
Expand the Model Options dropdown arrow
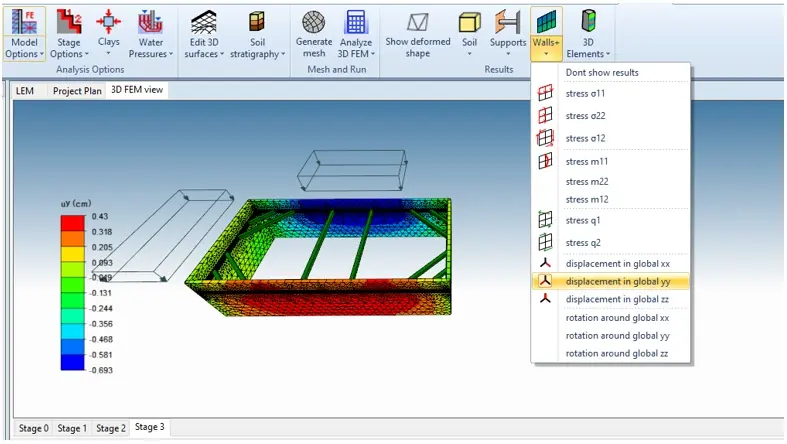click(42, 54)
